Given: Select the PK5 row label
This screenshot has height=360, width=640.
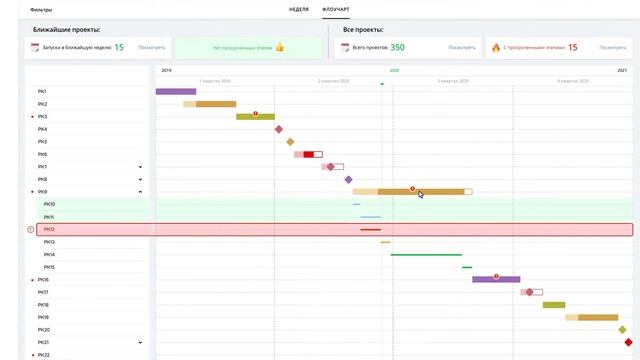Looking at the screenshot, I should pos(42,142).
